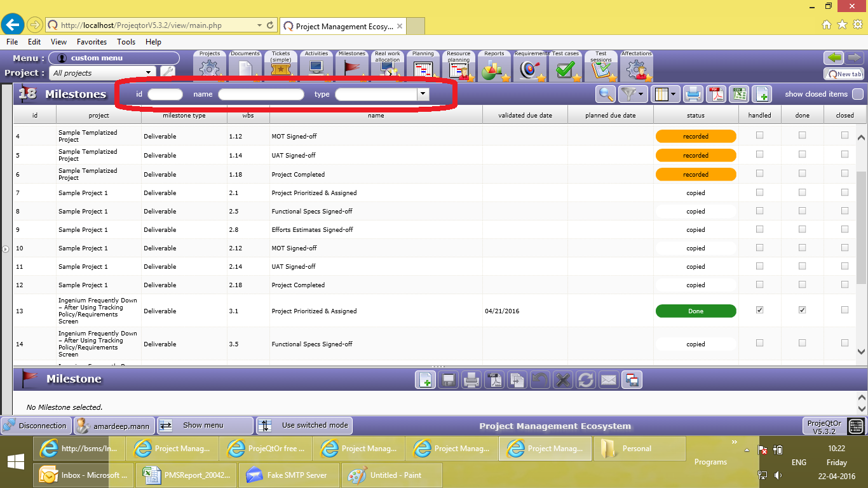Open the Tools menu
The width and height of the screenshot is (868, 488).
pyautogui.click(x=126, y=42)
